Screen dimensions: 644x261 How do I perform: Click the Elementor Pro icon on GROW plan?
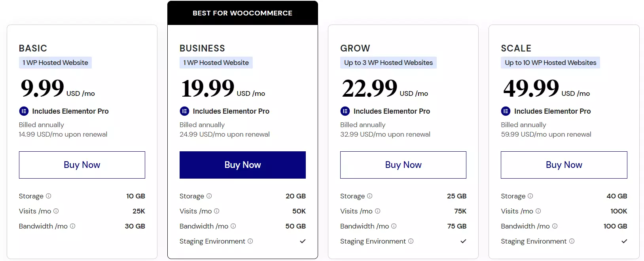[x=345, y=111]
